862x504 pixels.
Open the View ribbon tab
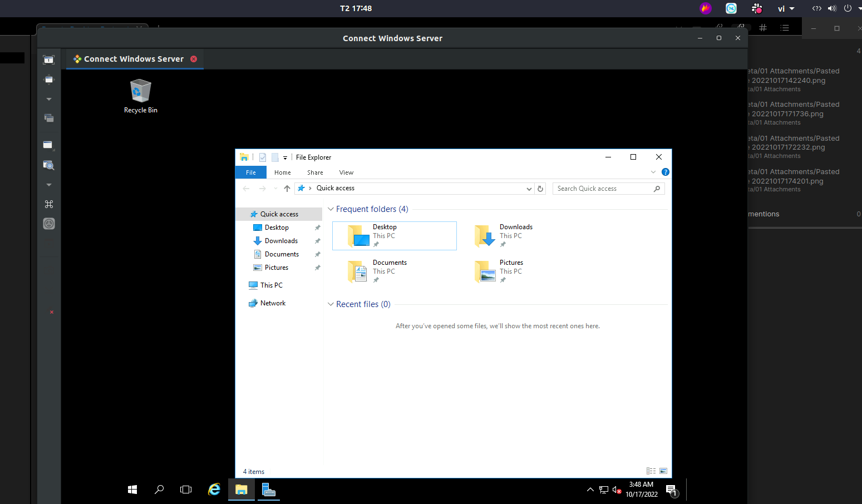pos(346,172)
